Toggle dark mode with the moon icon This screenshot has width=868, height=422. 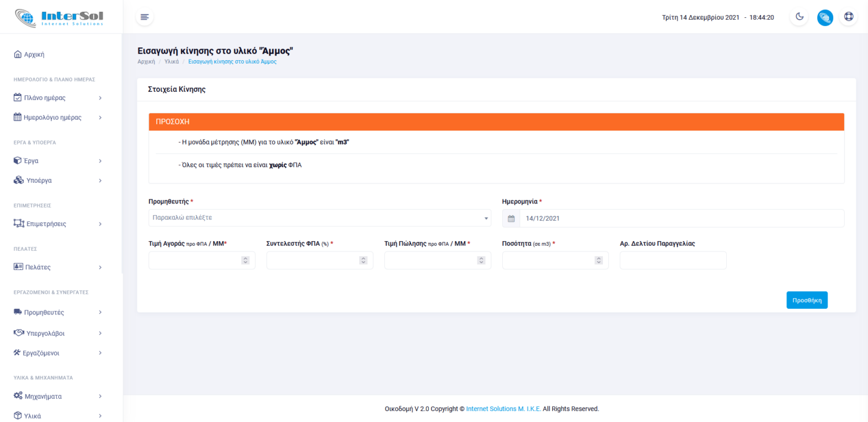pos(799,17)
